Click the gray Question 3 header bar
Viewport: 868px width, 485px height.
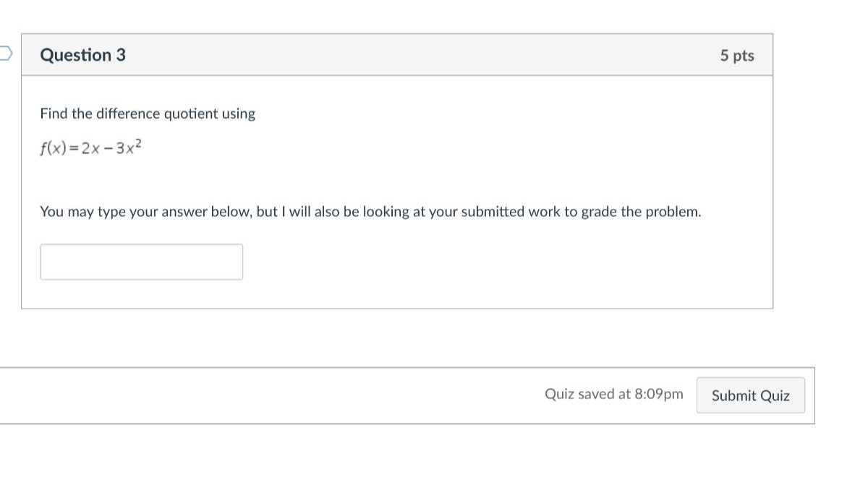pyautogui.click(x=397, y=55)
